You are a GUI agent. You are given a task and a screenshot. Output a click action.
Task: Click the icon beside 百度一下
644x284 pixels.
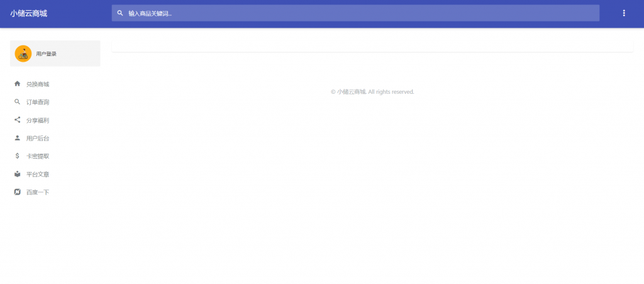click(18, 192)
